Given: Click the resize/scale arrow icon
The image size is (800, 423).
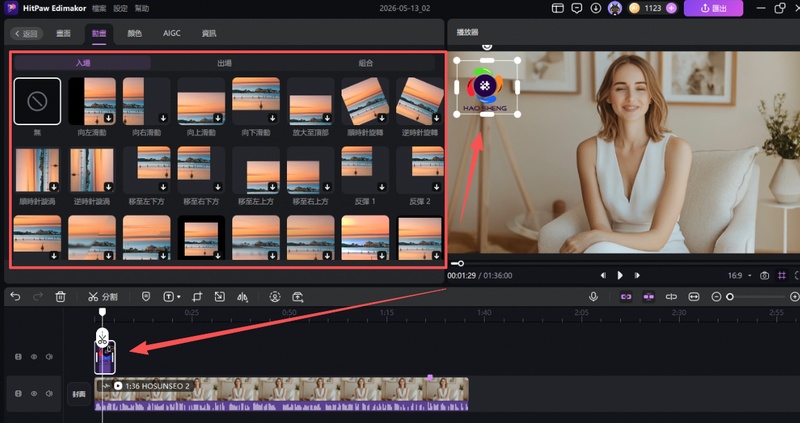Looking at the screenshot, I should coord(219,296).
